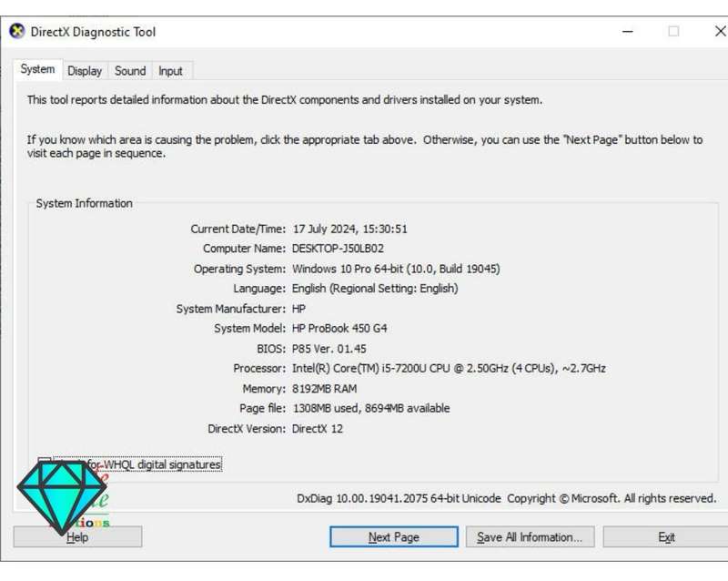Click the Next Page button
This screenshot has width=728, height=581.
(x=394, y=537)
